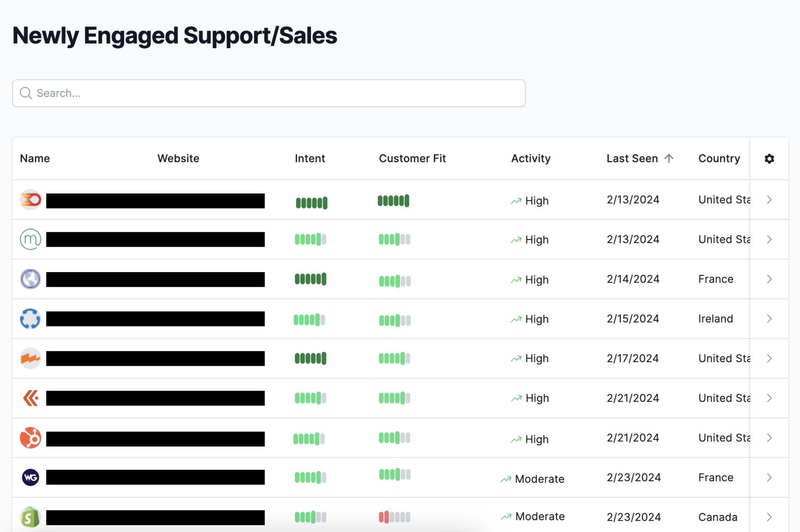Click the orange lightning bolt company logo
Viewport: 800px width, 532px height.
[30, 358]
